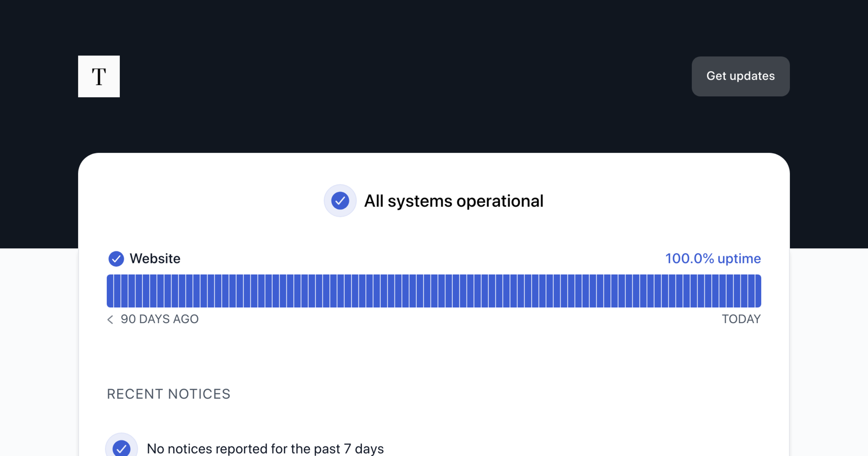This screenshot has height=456, width=868.
Task: Click the 100.0% uptime figure
Action: click(x=689, y=259)
